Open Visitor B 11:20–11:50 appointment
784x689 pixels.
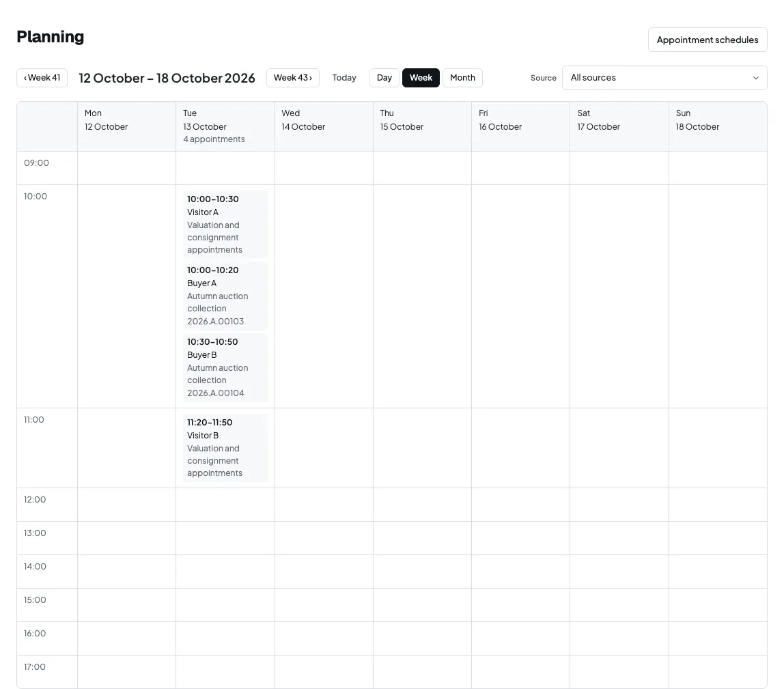pyautogui.click(x=225, y=447)
